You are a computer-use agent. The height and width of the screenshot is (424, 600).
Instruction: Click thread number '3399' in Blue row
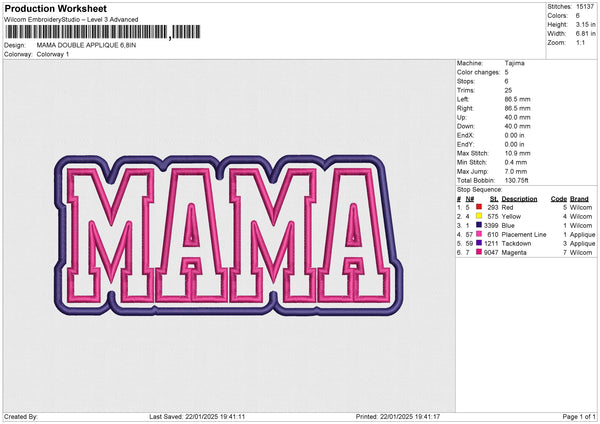point(491,225)
